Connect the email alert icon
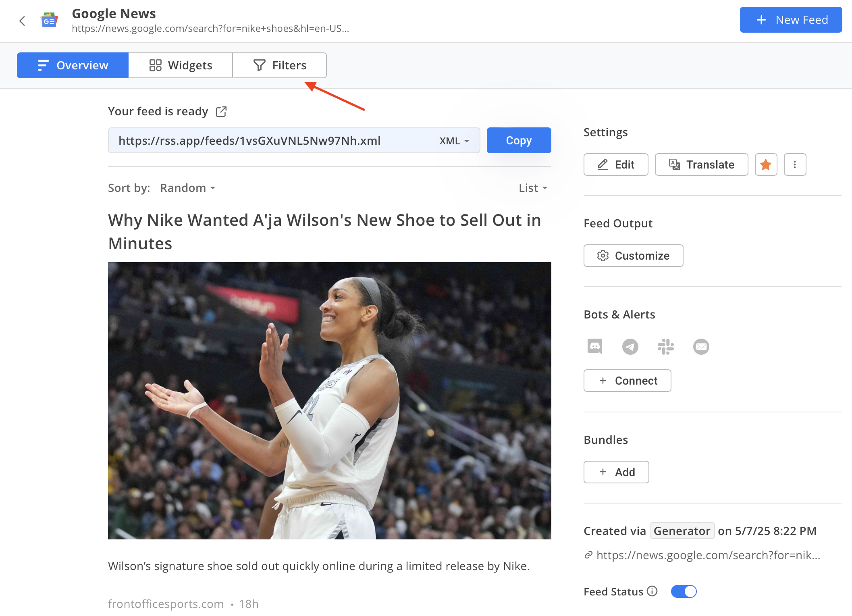Viewport: 852px width, 616px height. point(701,346)
